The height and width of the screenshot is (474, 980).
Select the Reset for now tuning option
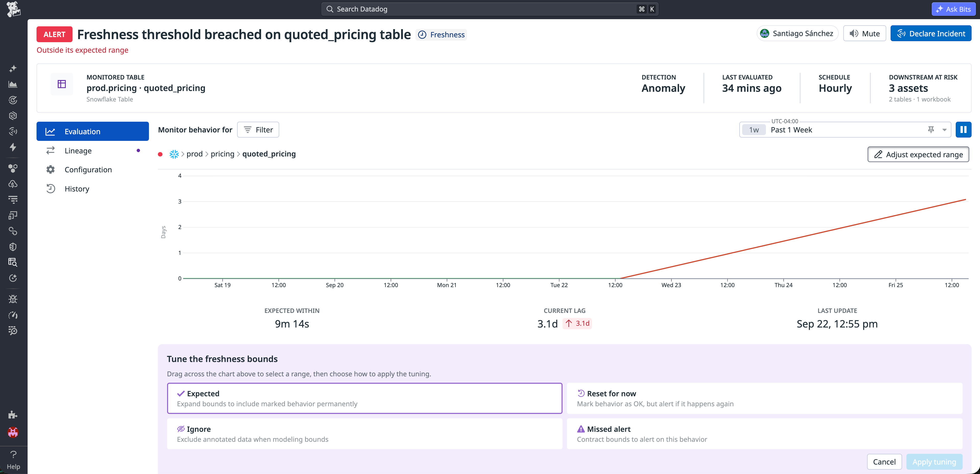765,398
